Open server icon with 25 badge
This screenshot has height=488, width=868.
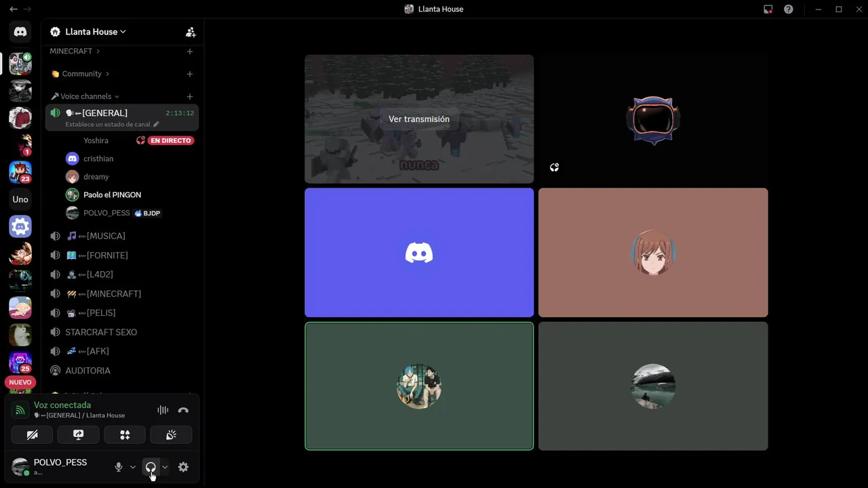[20, 362]
